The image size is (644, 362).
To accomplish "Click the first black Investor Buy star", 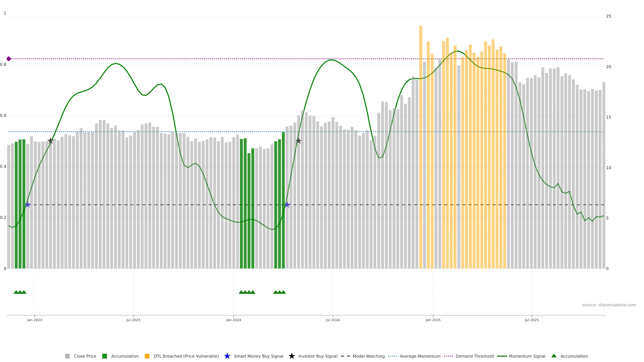I will (50, 141).
